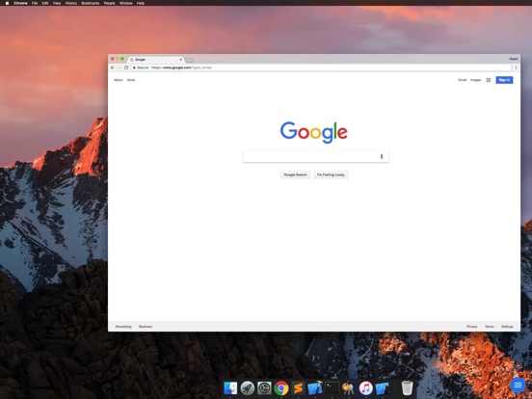Open Chrome's three-dot menu

(x=516, y=67)
